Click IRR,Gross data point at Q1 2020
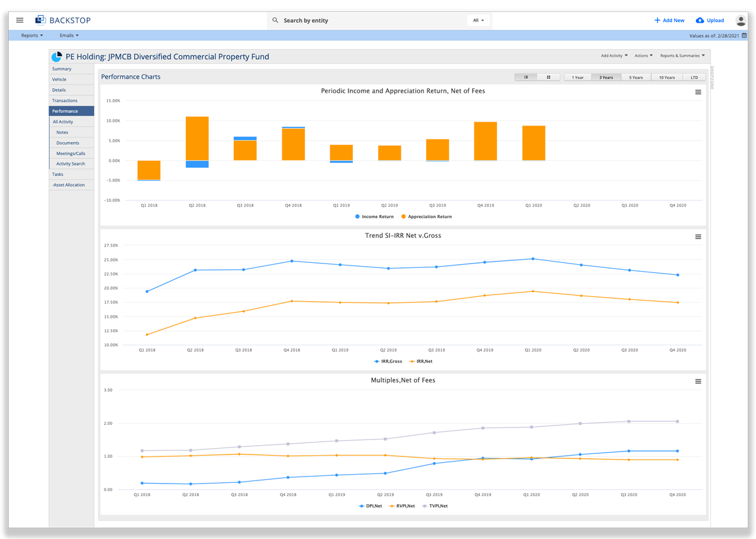 click(x=533, y=258)
